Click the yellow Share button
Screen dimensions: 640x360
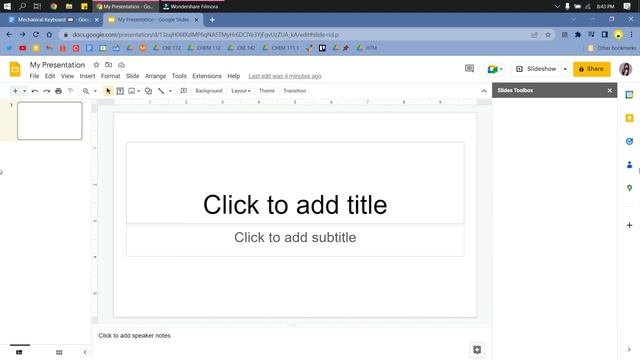591,69
